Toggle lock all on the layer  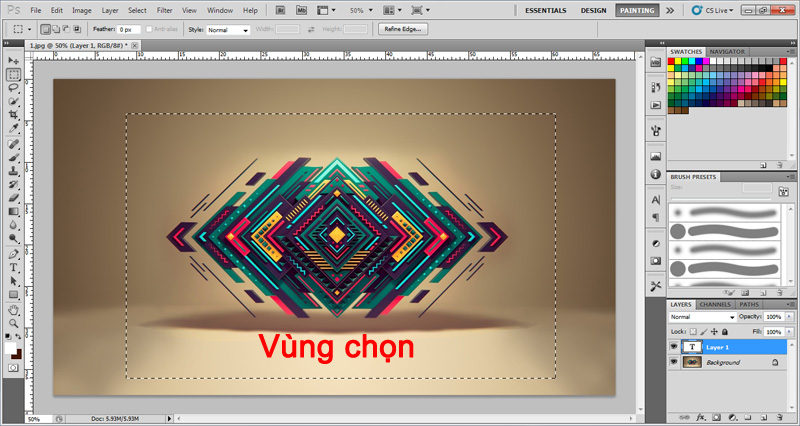click(725, 332)
